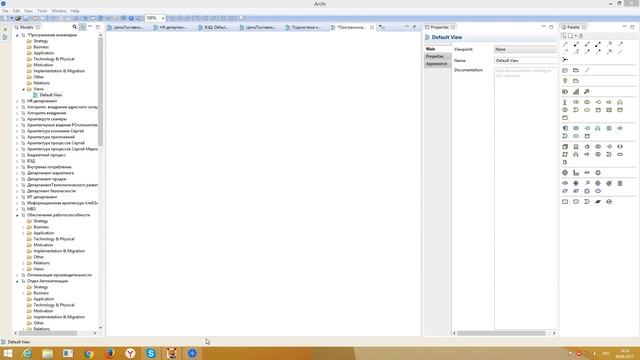Click the Name field containing Default View
Viewport: 640px width, 360px height.
click(525, 60)
